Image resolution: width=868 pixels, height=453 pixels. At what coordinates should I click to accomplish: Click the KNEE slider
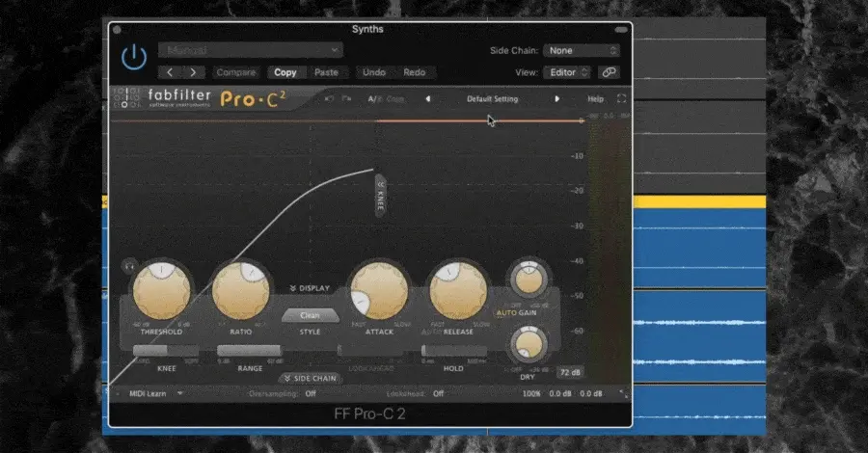pyautogui.click(x=166, y=350)
